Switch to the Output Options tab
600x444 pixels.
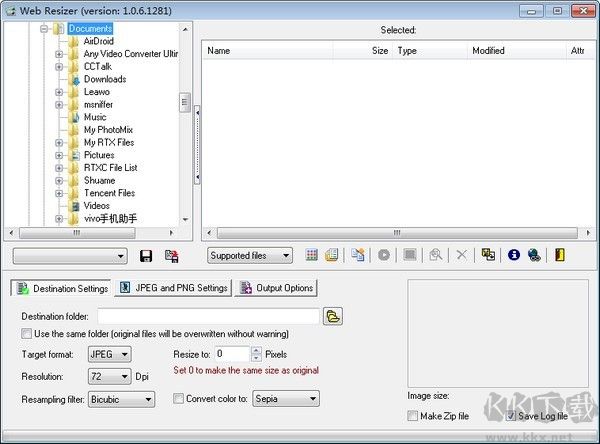[276, 288]
